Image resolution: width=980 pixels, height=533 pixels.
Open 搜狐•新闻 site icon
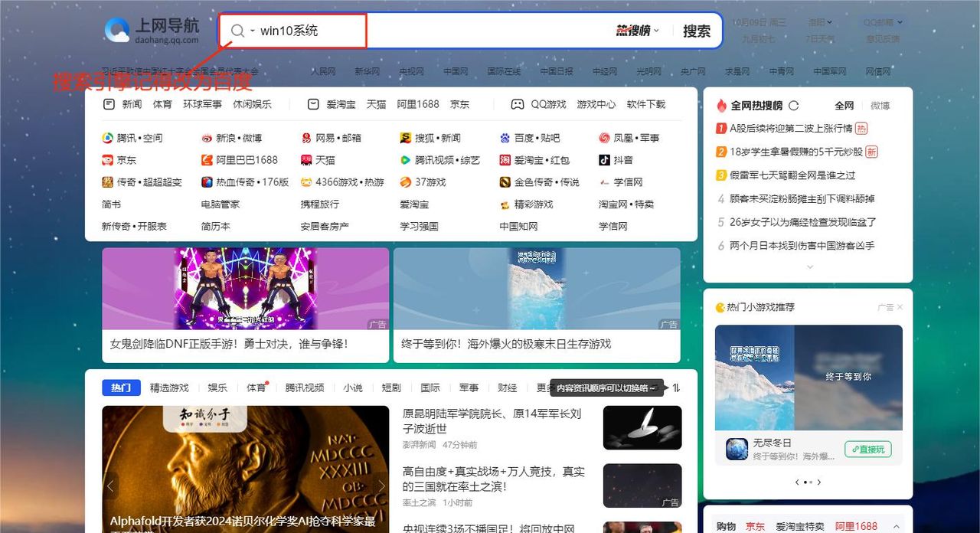point(406,138)
